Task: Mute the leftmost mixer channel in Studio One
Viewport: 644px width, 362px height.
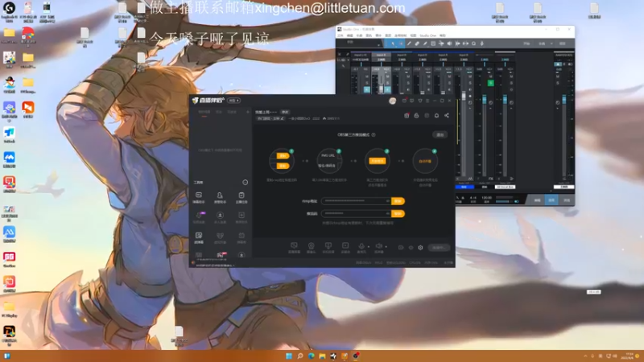Action: 367,76
